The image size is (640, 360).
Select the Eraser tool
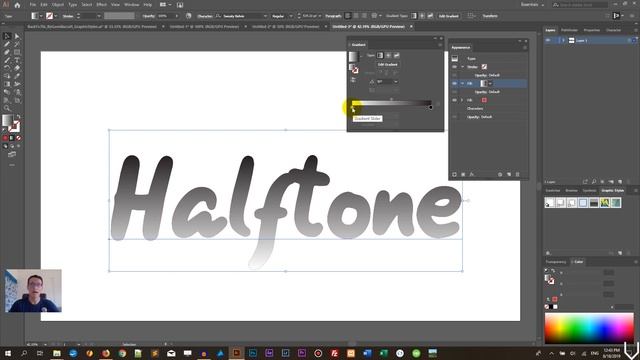[x=17, y=68]
